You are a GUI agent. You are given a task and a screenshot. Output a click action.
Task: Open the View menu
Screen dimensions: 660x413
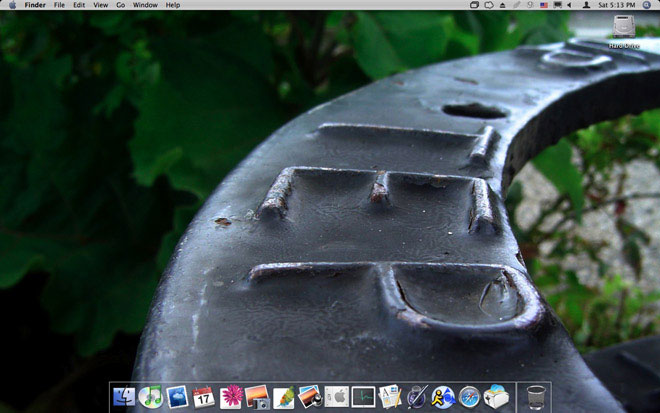point(101,5)
